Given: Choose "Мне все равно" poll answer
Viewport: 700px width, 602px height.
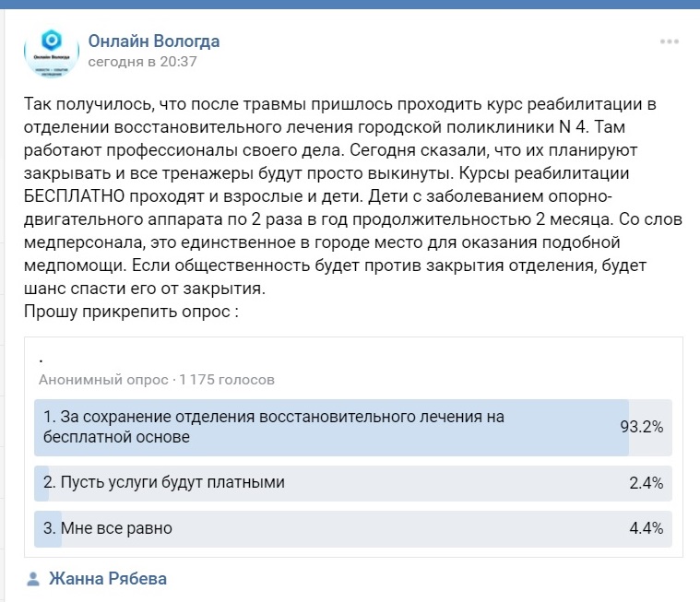Looking at the screenshot, I should [108, 528].
